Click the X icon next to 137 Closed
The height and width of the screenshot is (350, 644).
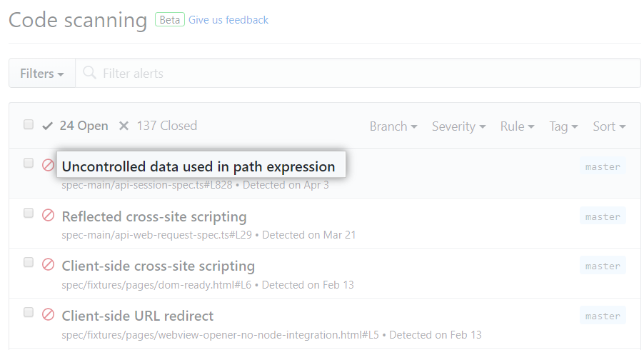pyautogui.click(x=124, y=126)
